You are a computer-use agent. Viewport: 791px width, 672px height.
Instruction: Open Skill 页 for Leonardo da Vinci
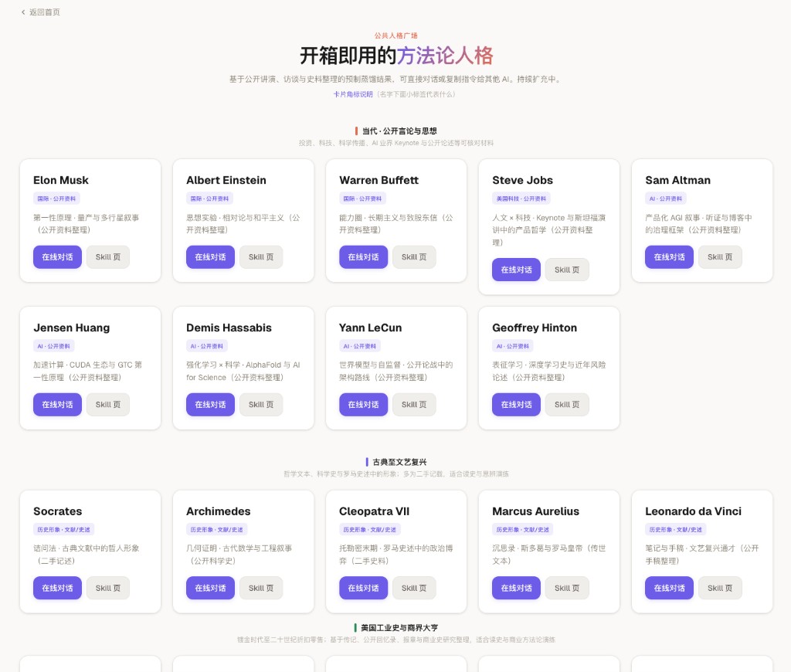click(720, 588)
